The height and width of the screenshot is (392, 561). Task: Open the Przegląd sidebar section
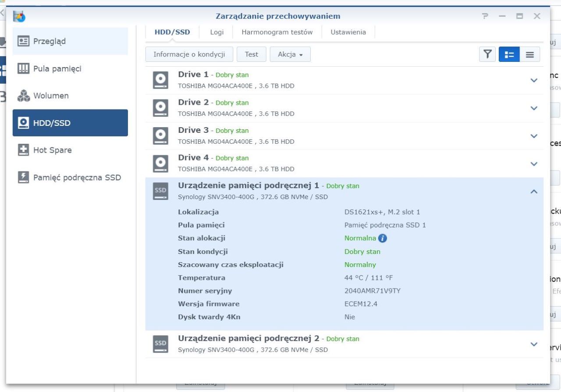[x=70, y=41]
